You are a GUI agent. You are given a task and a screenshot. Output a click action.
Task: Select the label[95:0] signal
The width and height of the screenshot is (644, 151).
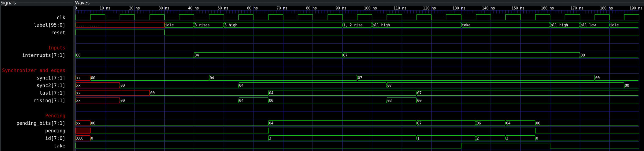(49, 25)
